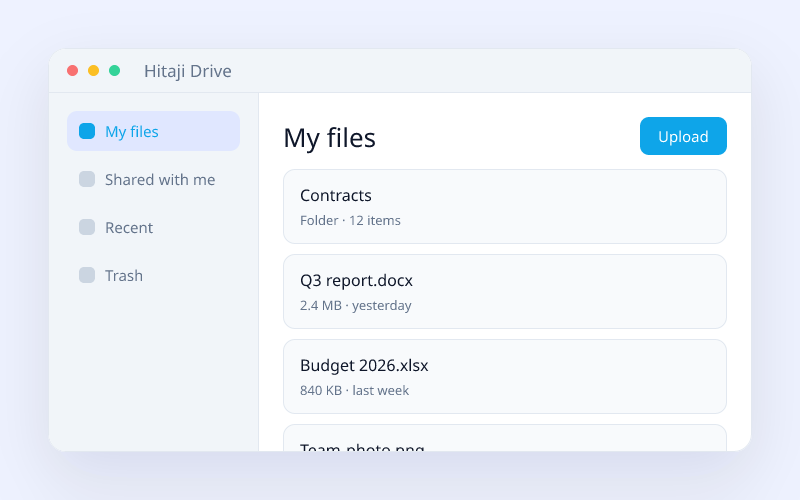Click the gray icon next to Shared with me
Screen dimensions: 800x500
click(x=87, y=179)
